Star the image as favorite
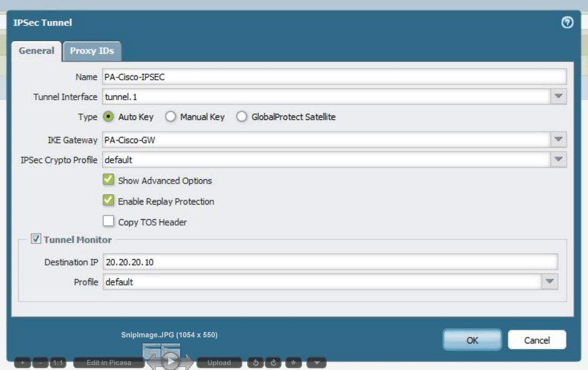This screenshot has width=588, height=370. click(x=294, y=363)
